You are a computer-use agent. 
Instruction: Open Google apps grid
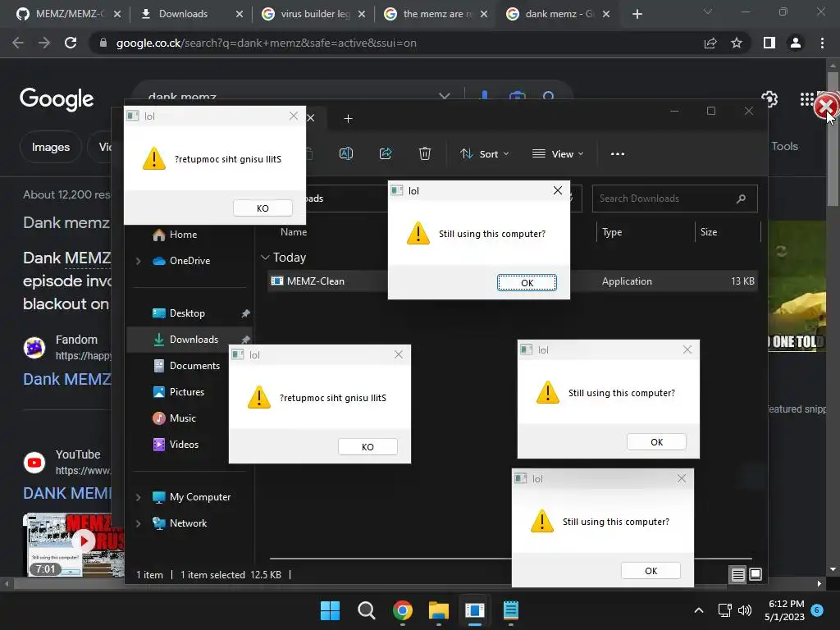pyautogui.click(x=807, y=99)
